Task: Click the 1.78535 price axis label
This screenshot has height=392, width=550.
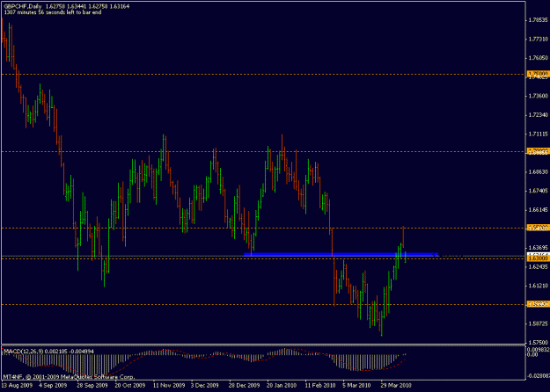Action: tap(538, 20)
